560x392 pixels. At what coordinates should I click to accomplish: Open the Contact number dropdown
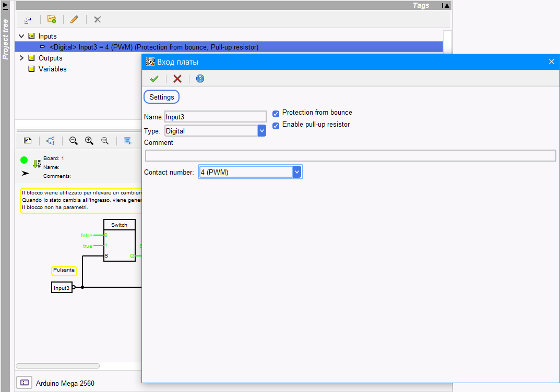pyautogui.click(x=297, y=172)
